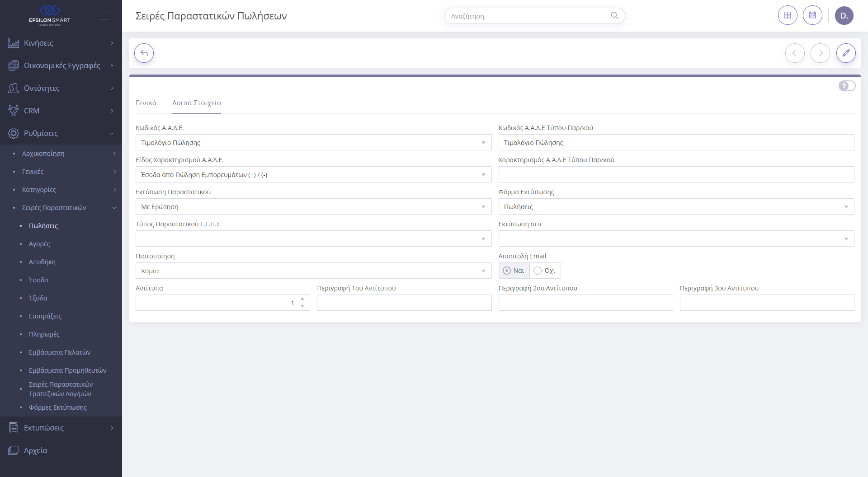The height and width of the screenshot is (477, 868).
Task: Click the back arrow button
Action: point(144,53)
